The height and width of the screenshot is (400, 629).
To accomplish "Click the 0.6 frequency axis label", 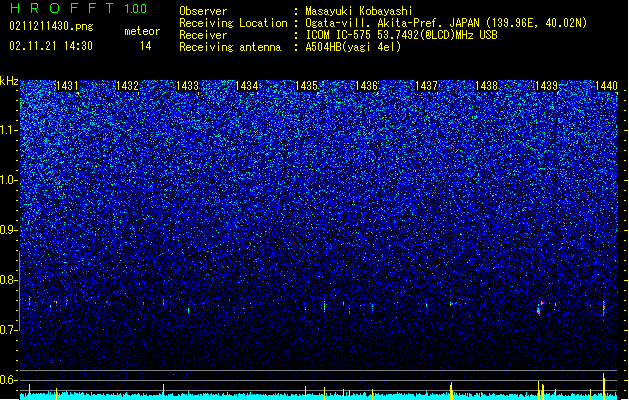I will point(8,380).
